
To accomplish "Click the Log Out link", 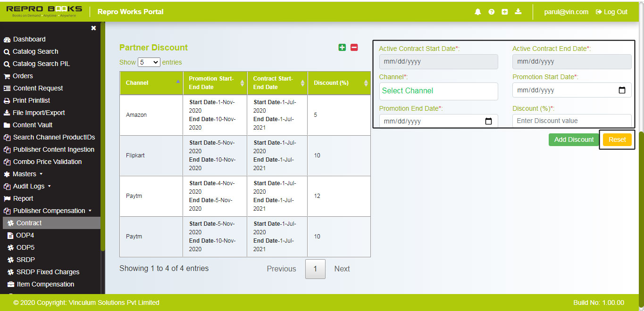I will click(611, 12).
